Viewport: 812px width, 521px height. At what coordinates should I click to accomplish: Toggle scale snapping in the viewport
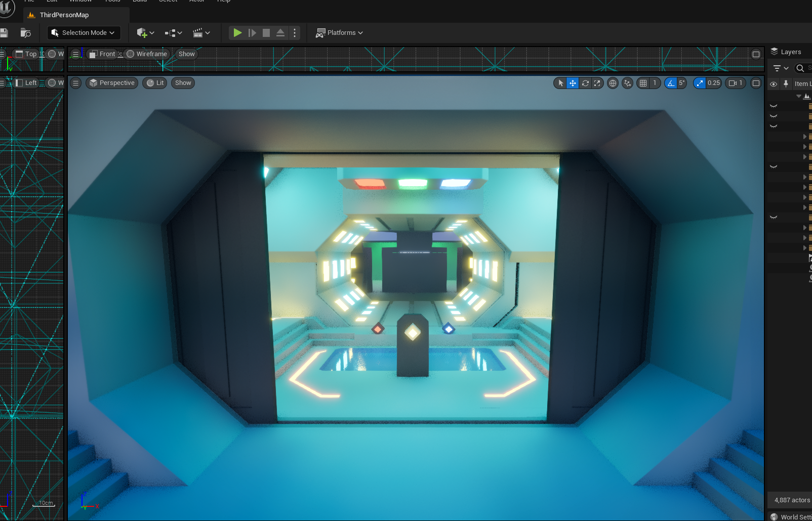coord(700,83)
